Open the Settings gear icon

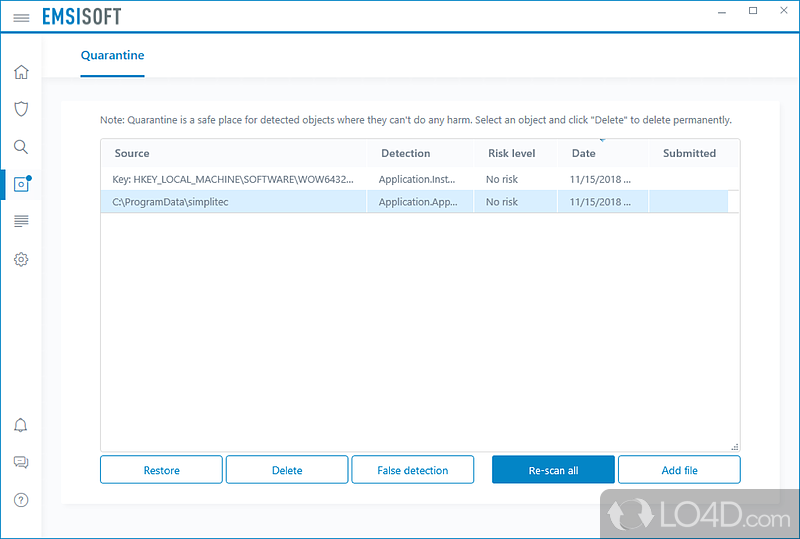[x=21, y=259]
